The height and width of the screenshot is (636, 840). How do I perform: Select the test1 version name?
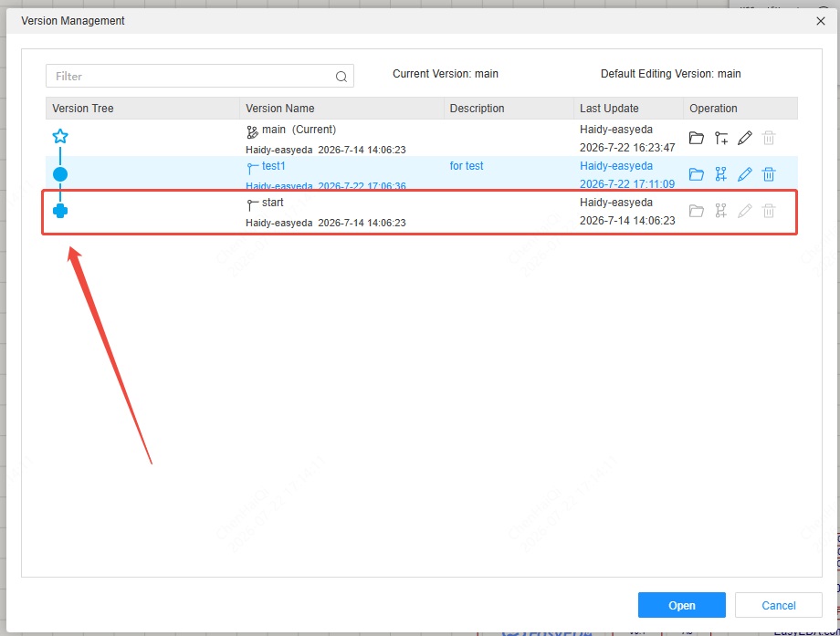pyautogui.click(x=273, y=166)
